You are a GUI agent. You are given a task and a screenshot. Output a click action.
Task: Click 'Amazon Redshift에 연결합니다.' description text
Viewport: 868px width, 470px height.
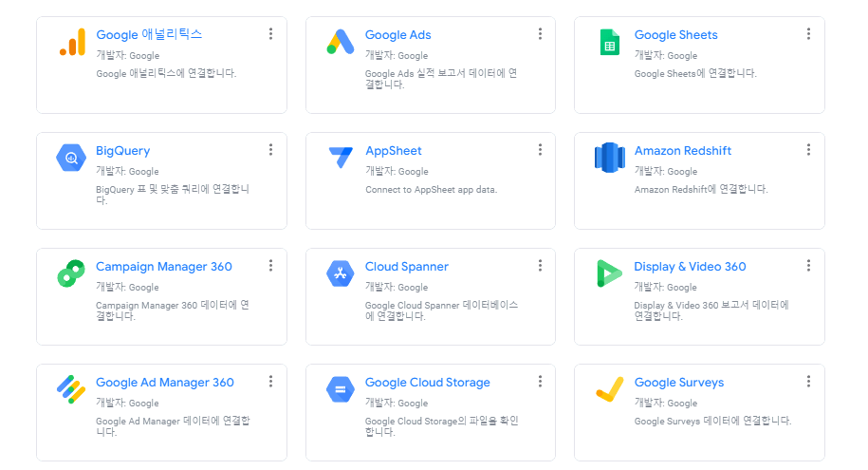click(701, 189)
